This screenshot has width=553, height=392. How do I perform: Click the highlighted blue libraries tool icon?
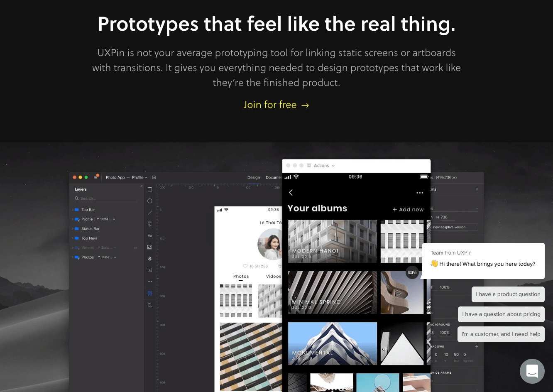150,293
